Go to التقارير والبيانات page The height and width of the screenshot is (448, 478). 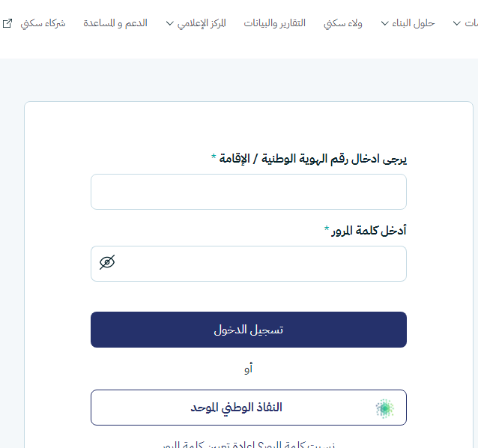pyautogui.click(x=275, y=23)
